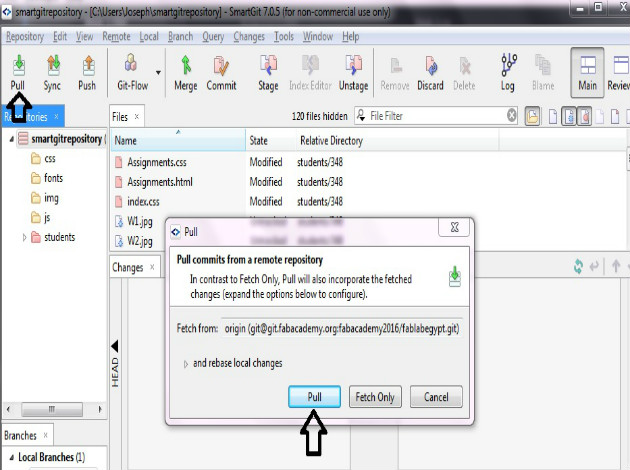
Task: Select the W2.jpg file row
Action: pos(139,241)
